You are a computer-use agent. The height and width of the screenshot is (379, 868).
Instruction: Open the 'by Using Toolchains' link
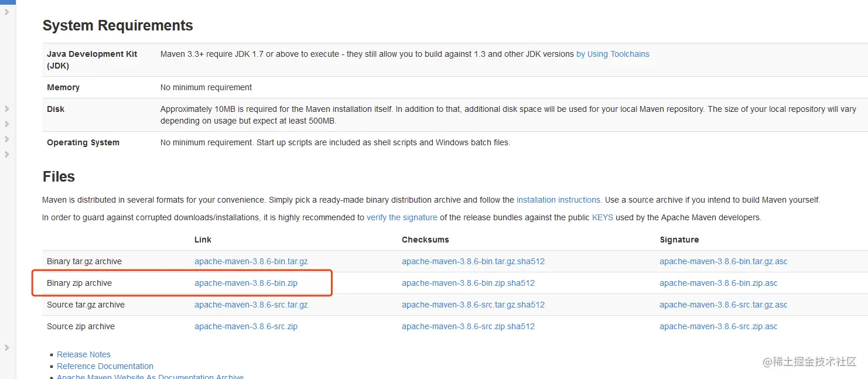tap(613, 54)
